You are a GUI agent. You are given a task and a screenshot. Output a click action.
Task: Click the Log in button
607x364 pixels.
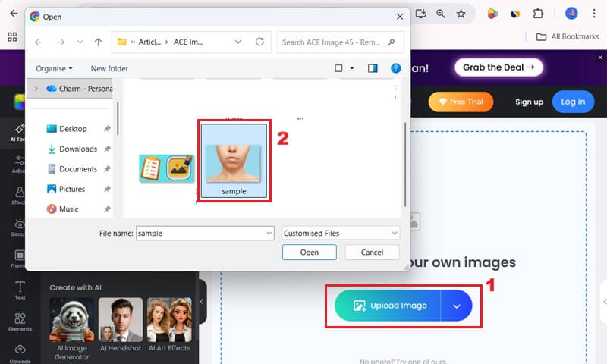pos(573,102)
